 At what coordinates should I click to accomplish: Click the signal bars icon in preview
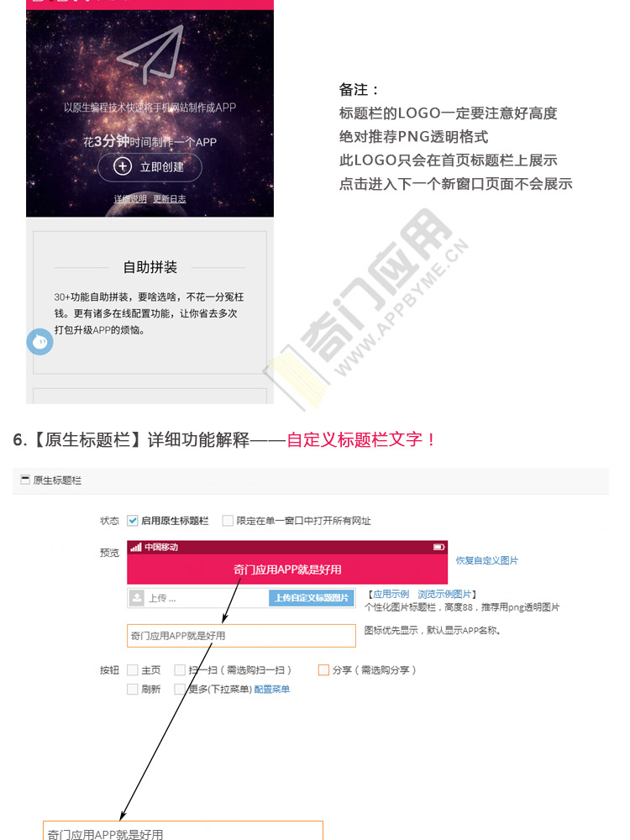coord(136,547)
